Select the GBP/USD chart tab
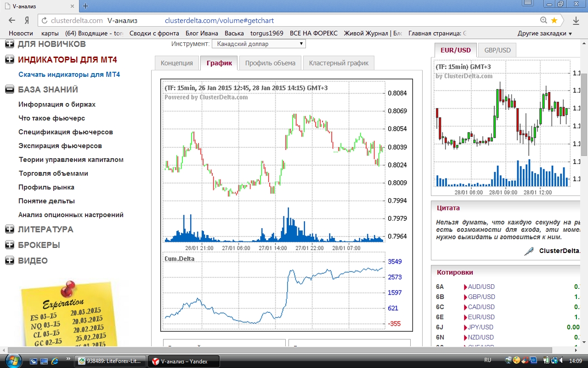Image resolution: width=588 pixels, height=368 pixels. 497,50
